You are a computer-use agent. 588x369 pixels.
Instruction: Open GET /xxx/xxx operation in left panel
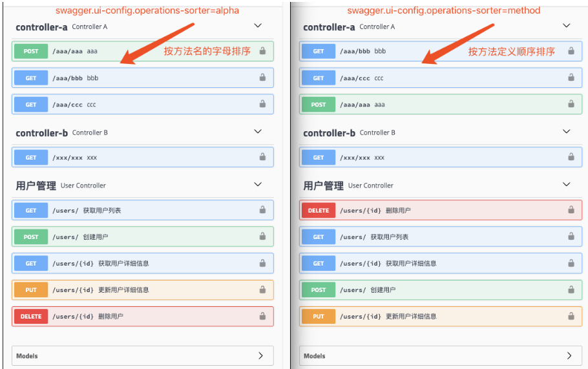click(x=143, y=157)
